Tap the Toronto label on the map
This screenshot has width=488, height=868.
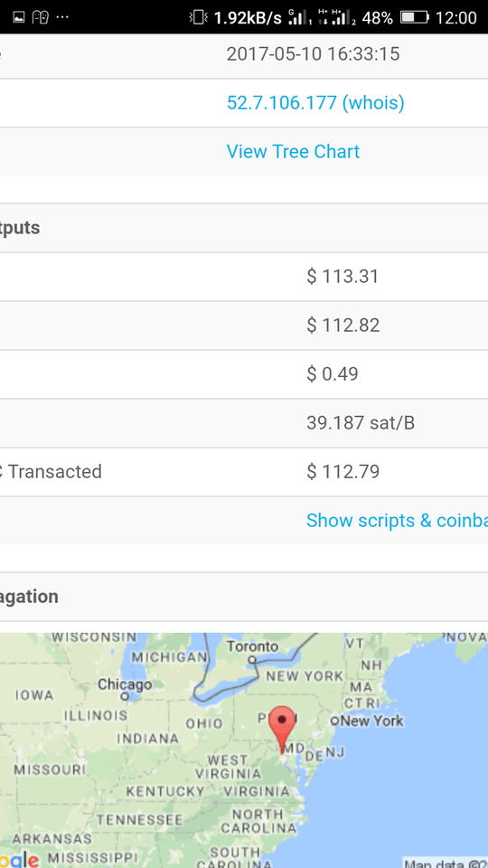[x=252, y=646]
